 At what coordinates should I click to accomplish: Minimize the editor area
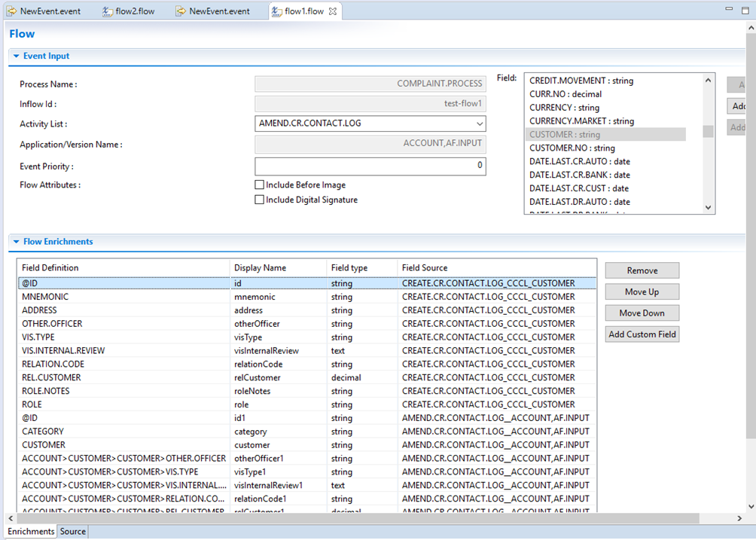tap(729, 9)
